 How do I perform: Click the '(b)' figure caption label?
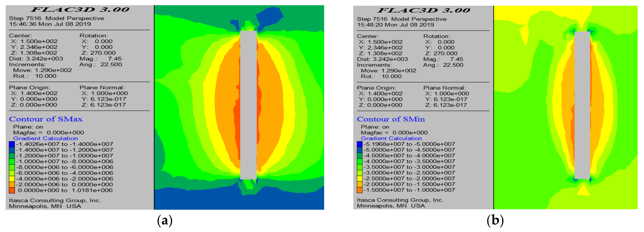point(495,221)
